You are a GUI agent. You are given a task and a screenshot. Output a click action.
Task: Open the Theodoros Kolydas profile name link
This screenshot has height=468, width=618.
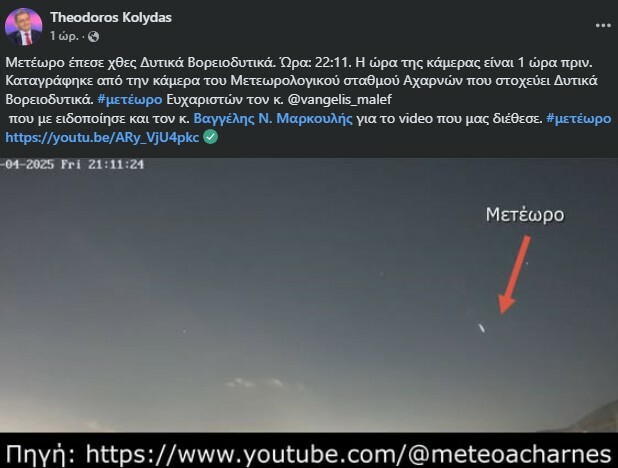[111, 17]
